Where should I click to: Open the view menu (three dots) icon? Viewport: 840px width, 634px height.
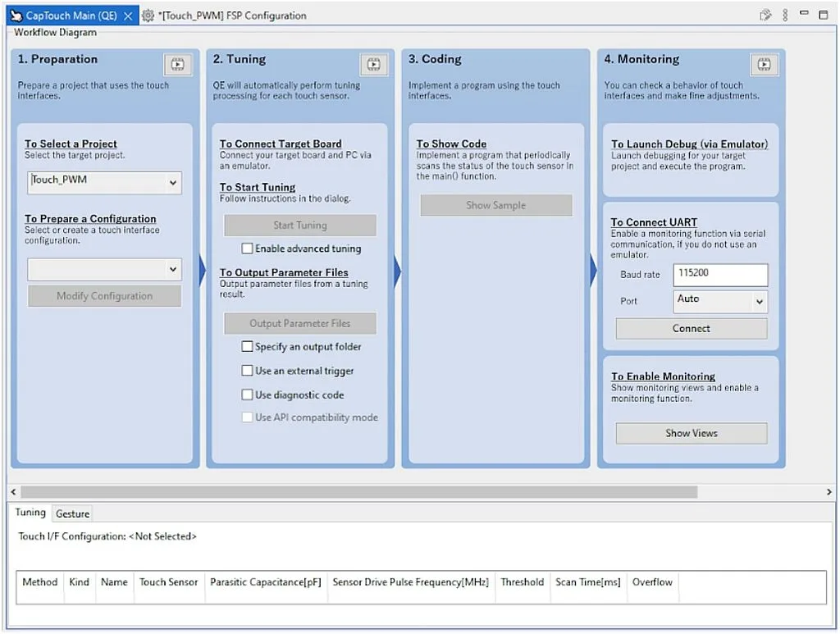(785, 15)
